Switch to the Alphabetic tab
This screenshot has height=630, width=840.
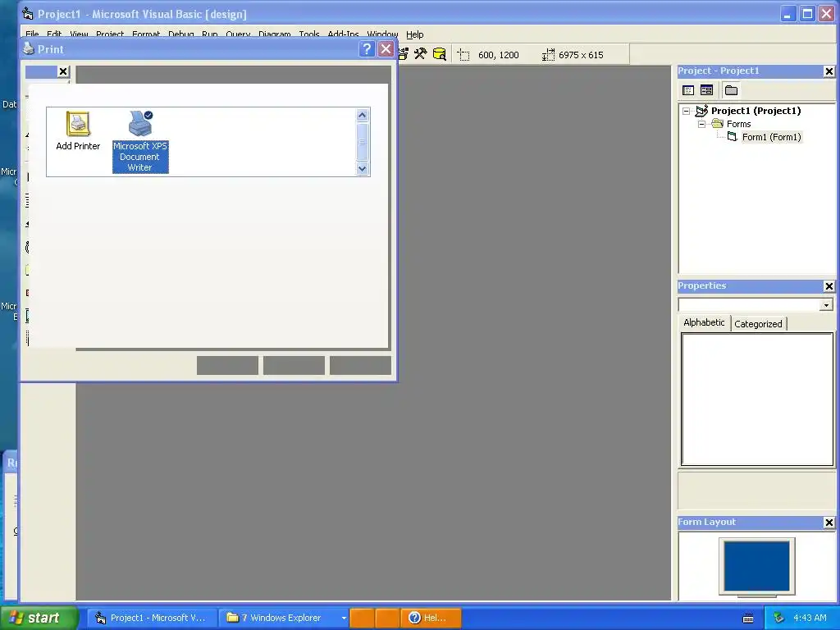pos(704,322)
